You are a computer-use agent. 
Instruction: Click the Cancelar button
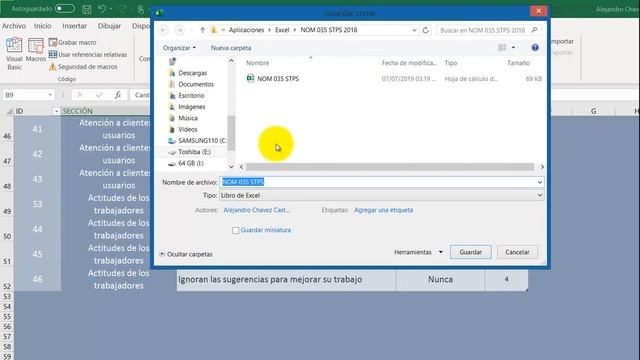tap(517, 252)
